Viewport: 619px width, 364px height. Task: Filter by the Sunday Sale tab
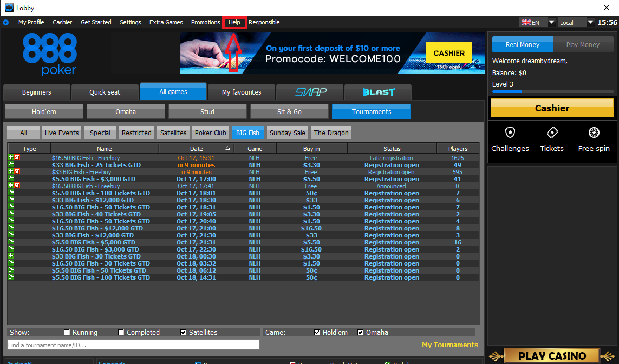tap(288, 133)
